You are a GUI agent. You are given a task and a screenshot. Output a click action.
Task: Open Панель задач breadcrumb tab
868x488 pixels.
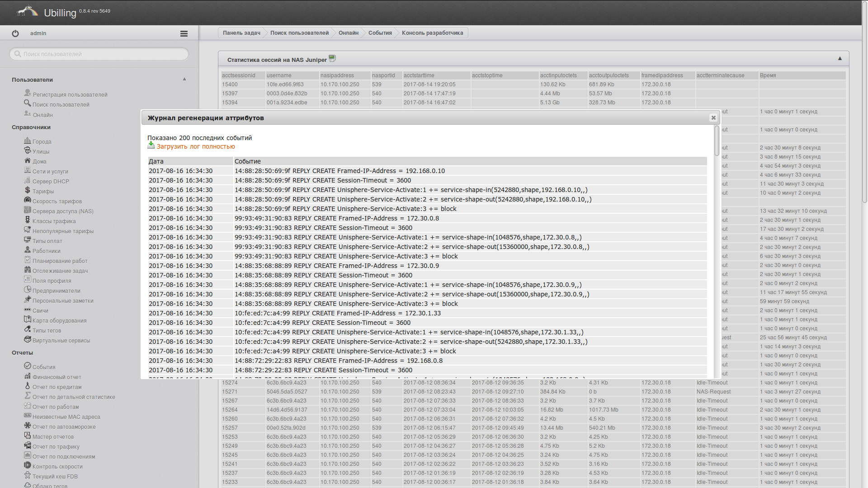point(241,33)
